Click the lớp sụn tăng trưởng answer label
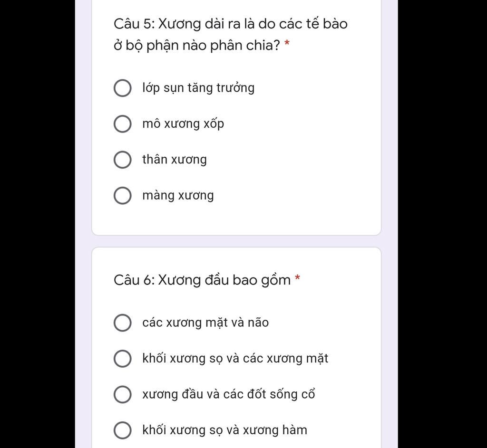 click(198, 88)
